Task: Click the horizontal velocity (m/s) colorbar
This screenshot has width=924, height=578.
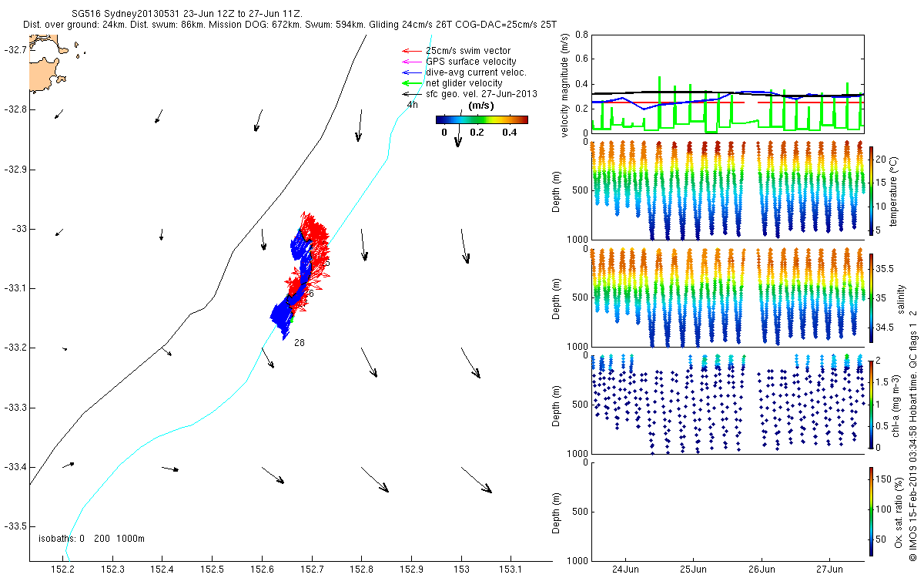Action: point(481,119)
